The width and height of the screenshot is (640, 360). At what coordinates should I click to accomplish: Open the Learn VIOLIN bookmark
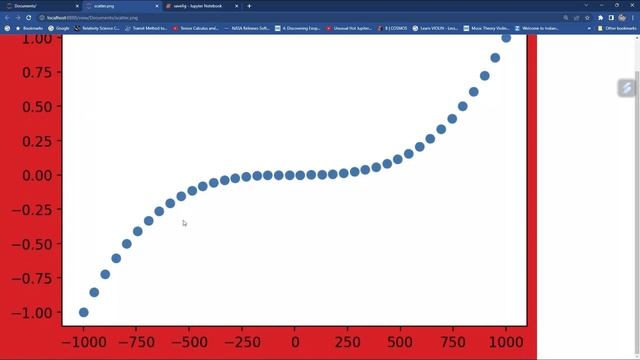(x=436, y=28)
